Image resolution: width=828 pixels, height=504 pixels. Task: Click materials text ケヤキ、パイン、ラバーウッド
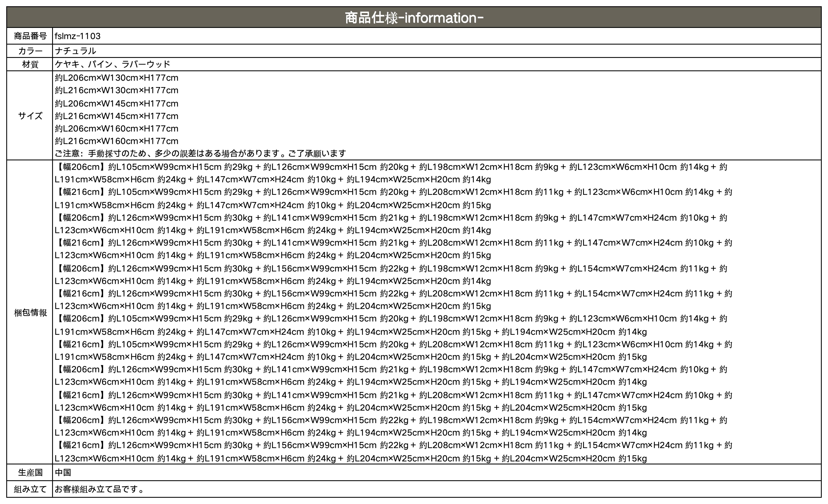113,64
